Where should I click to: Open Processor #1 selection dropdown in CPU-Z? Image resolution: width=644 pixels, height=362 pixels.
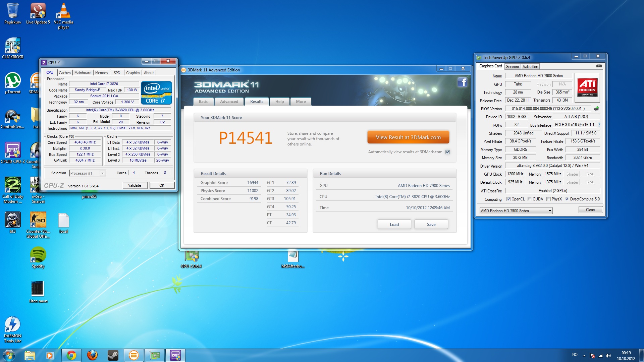coord(87,173)
